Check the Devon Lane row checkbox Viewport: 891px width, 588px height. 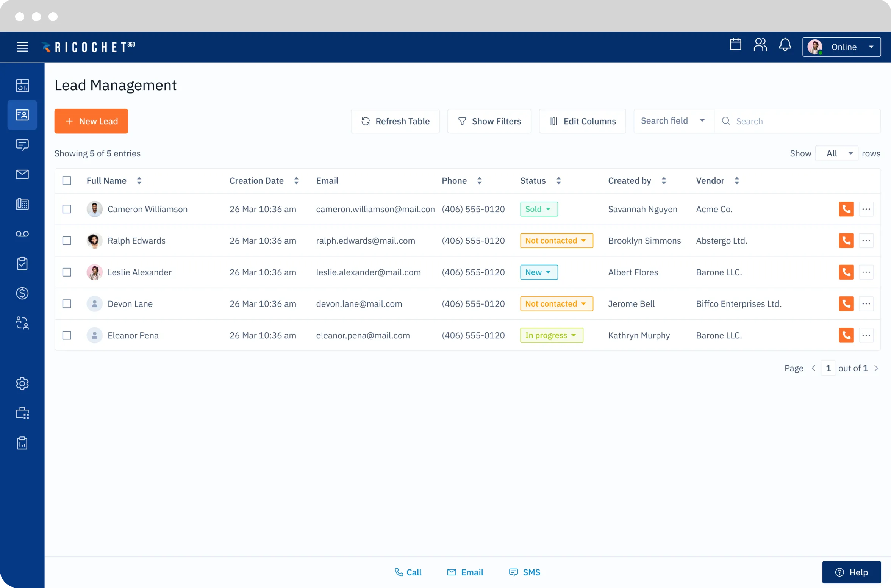[67, 304]
